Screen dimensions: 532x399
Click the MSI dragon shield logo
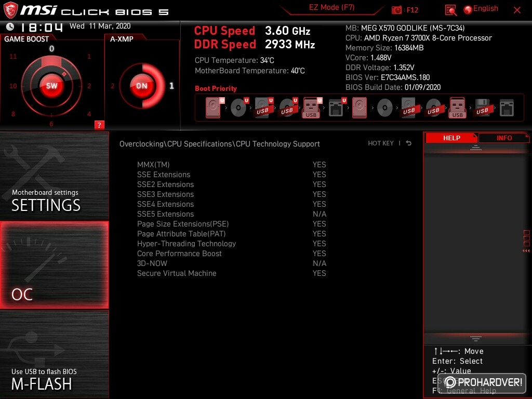point(10,10)
